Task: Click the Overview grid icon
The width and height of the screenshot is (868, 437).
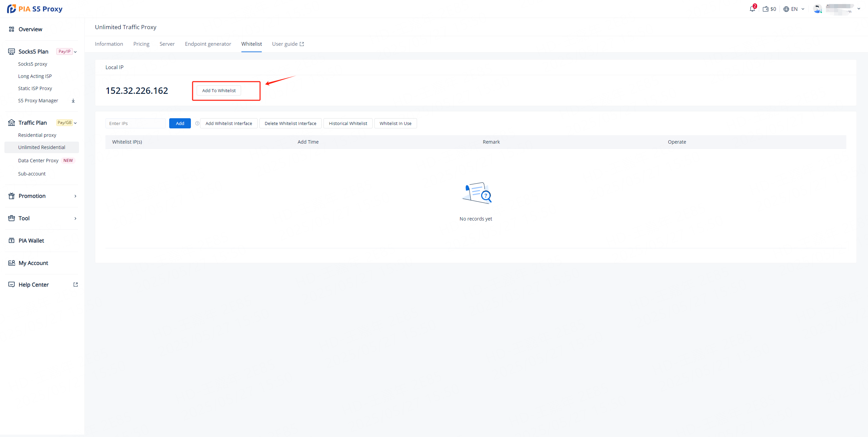Action: click(x=12, y=29)
